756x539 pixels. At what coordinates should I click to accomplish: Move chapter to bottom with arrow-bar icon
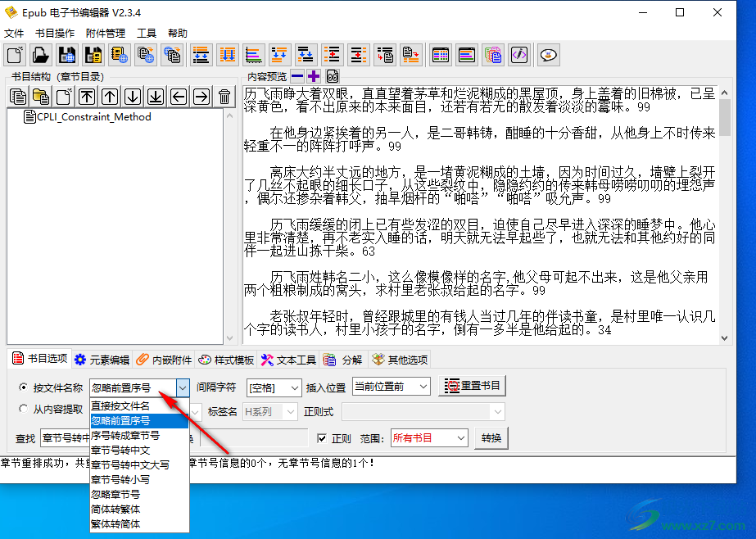(x=156, y=97)
